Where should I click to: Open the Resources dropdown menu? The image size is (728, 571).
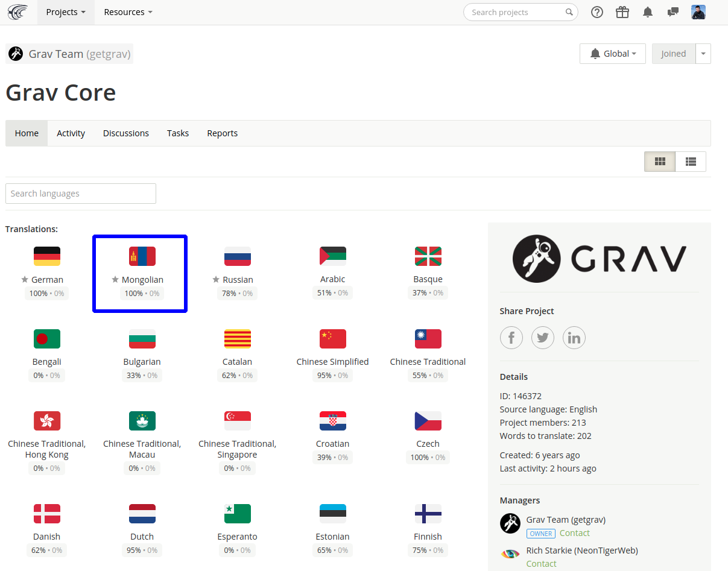pos(128,12)
